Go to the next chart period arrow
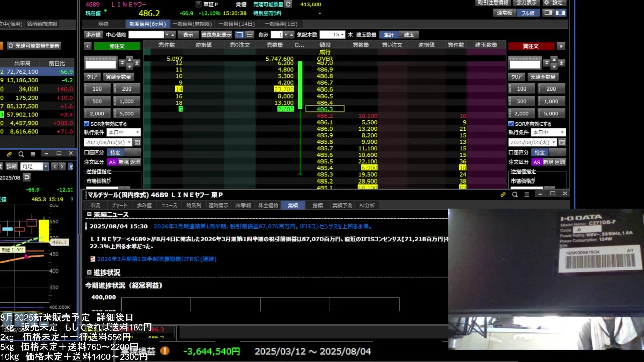Screen dimensions: 644x362 click(62, 166)
